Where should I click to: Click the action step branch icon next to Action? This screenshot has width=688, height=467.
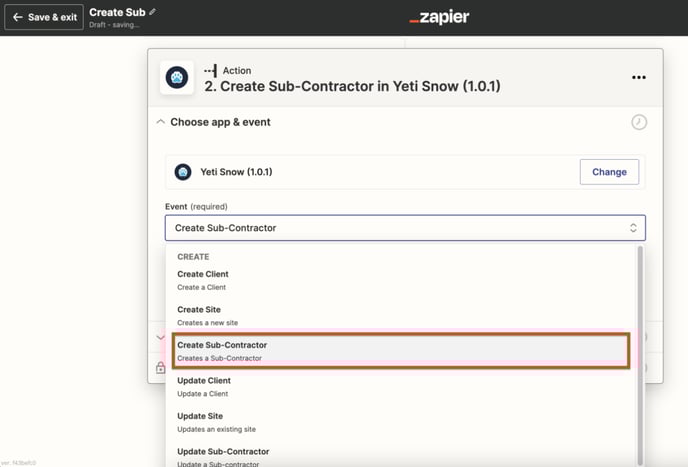tap(210, 71)
